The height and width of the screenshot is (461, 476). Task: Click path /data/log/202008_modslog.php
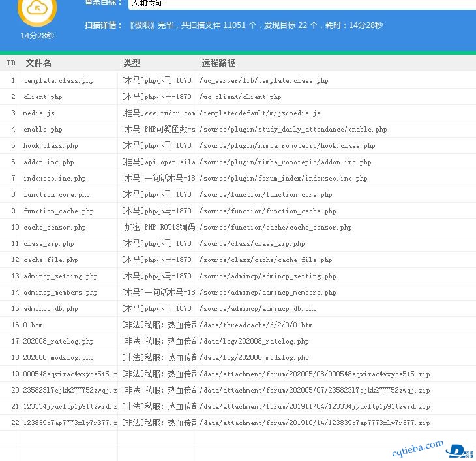point(254,357)
